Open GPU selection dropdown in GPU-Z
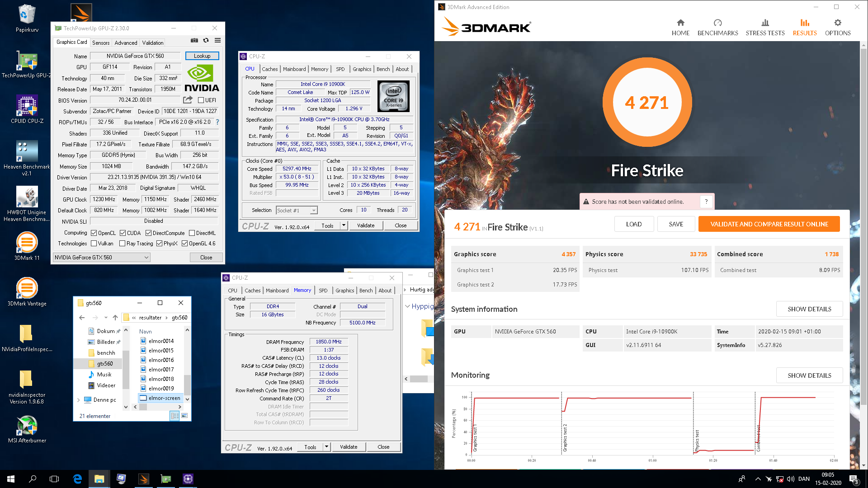Viewport: 868px width, 488px height. point(102,258)
